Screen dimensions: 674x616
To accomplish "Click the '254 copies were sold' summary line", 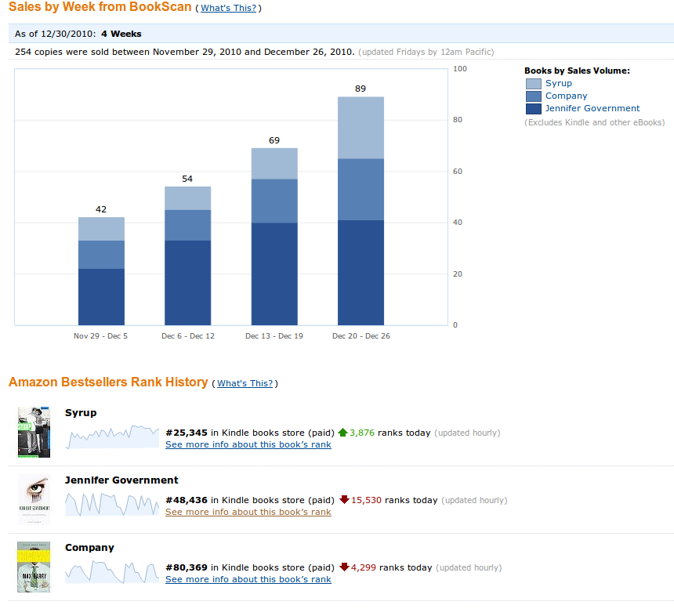I will [185, 52].
